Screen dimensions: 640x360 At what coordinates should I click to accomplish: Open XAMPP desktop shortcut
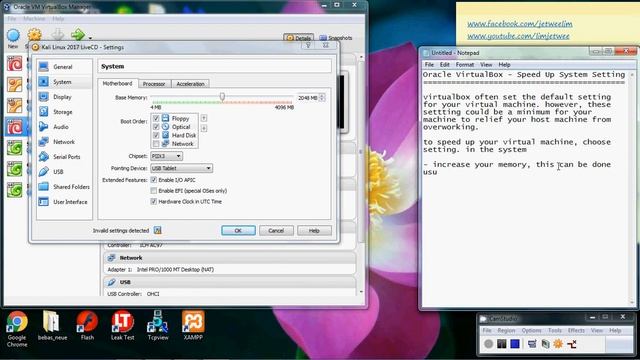click(x=193, y=326)
